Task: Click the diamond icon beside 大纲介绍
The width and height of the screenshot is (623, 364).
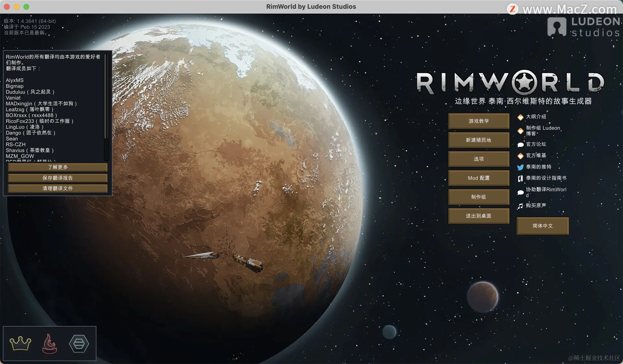Action: tap(520, 117)
